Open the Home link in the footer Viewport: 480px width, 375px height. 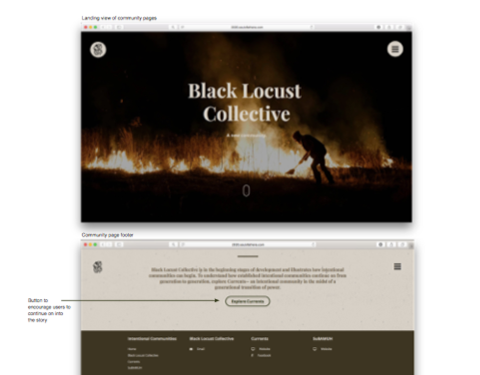132,349
